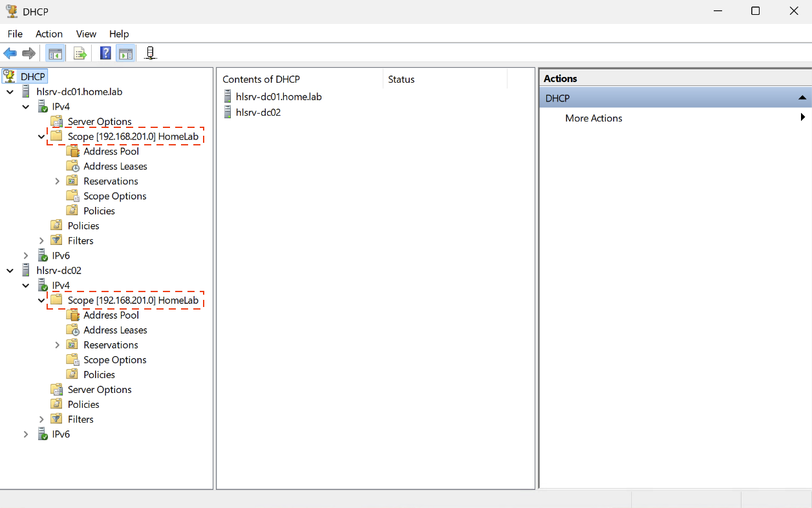Select Address Leases under hlsrv-dc02 scope
This screenshot has width=812, height=508.
[115, 330]
